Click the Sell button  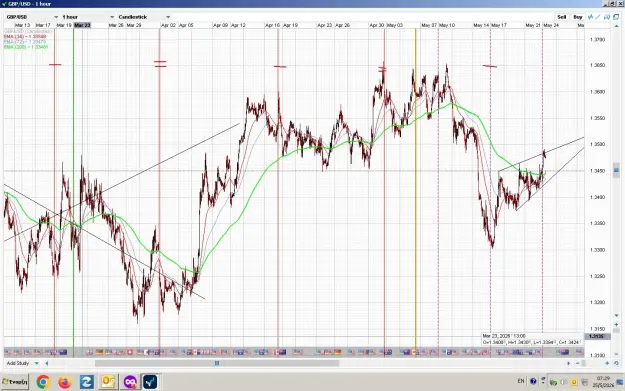click(562, 17)
